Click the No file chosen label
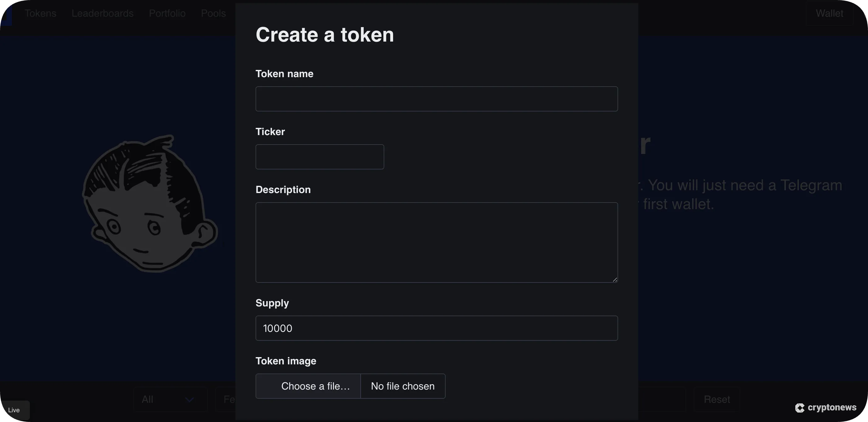Viewport: 868px width, 422px height. tap(403, 385)
